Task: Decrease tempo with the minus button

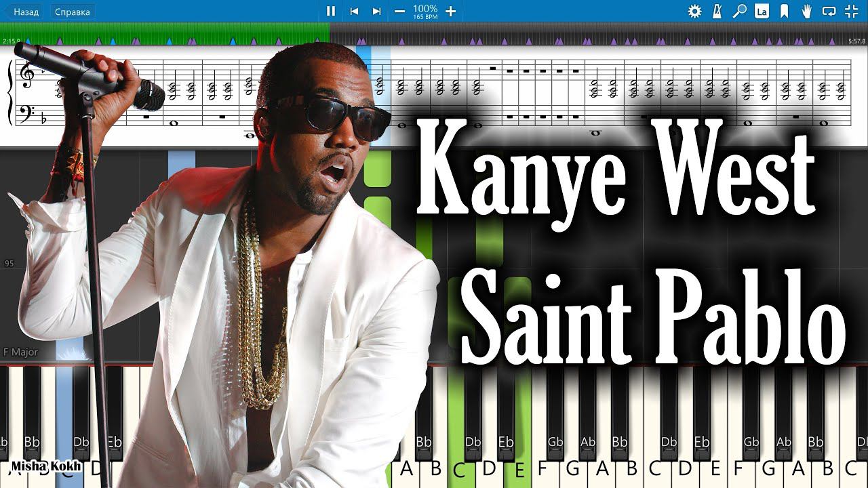Action: click(x=400, y=11)
